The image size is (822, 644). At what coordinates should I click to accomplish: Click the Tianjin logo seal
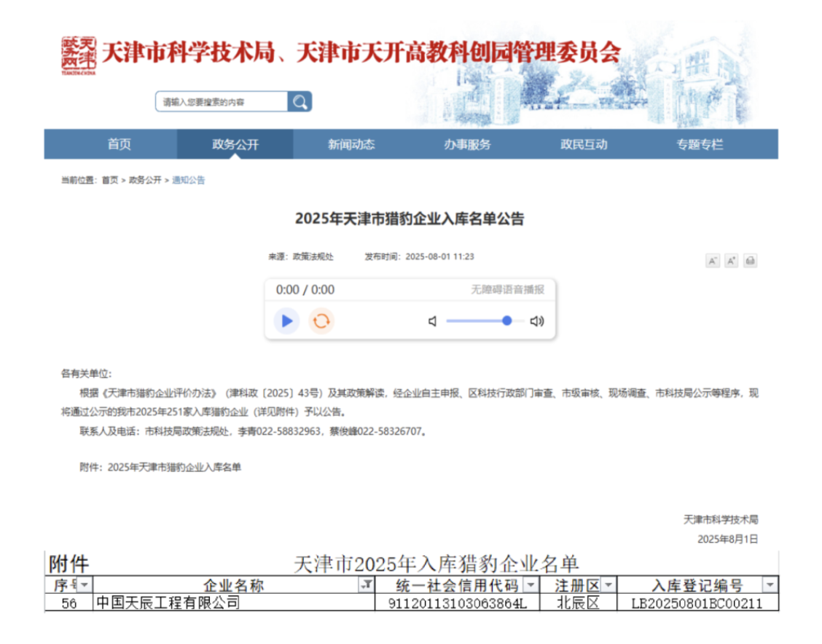pos(78,55)
